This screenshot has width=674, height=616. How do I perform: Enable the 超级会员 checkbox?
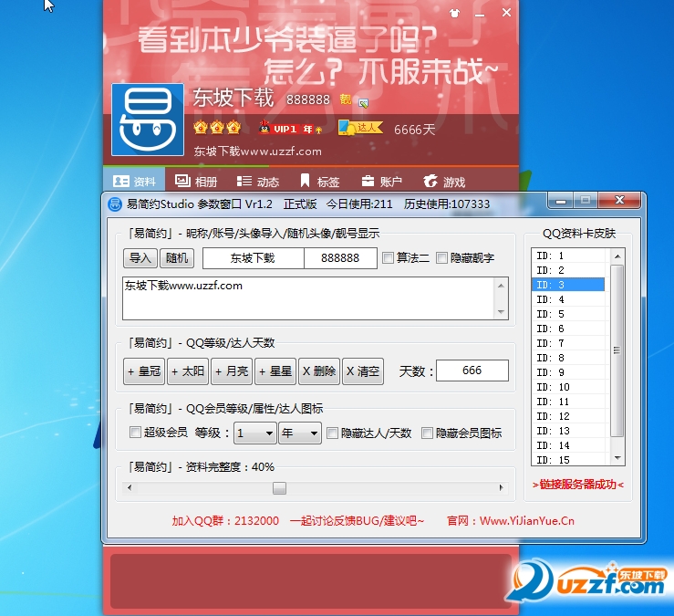(135, 433)
